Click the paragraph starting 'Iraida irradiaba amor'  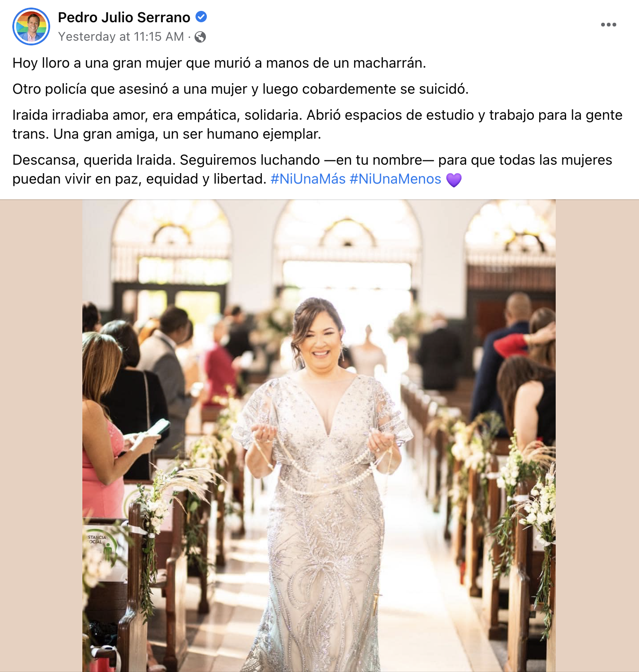pos(317,124)
